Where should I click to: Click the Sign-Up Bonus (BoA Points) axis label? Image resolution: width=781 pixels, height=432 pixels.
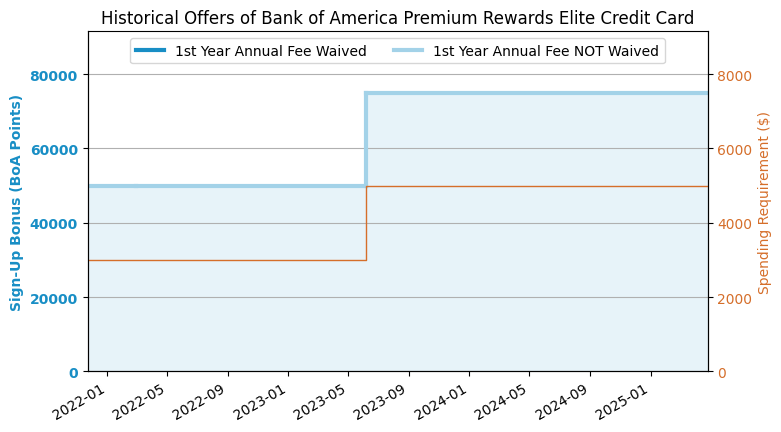click(15, 203)
